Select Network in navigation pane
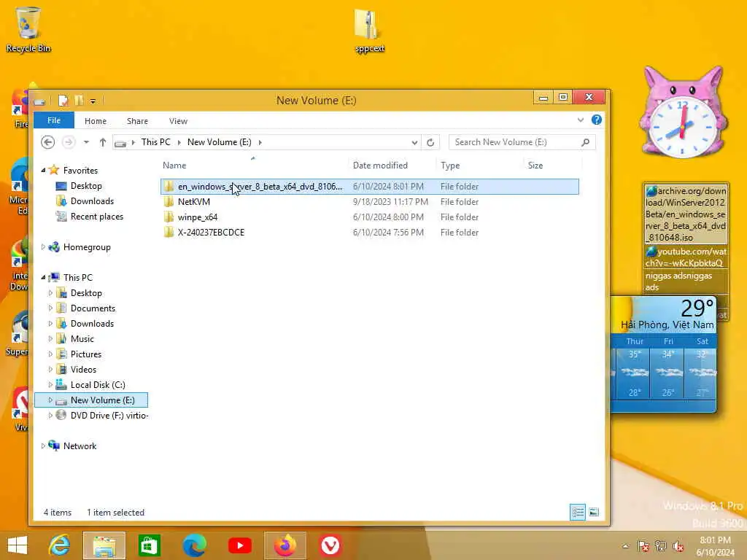Screen dimensions: 747x560 (80, 446)
